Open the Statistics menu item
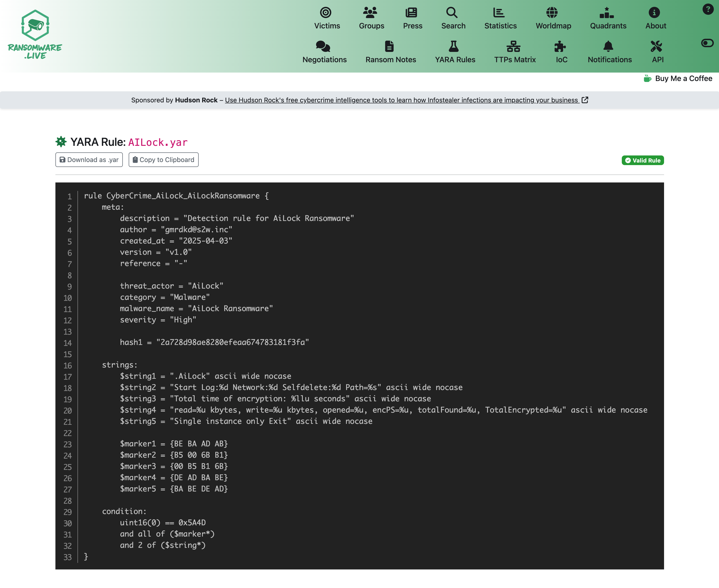The height and width of the screenshot is (588, 719). (500, 26)
